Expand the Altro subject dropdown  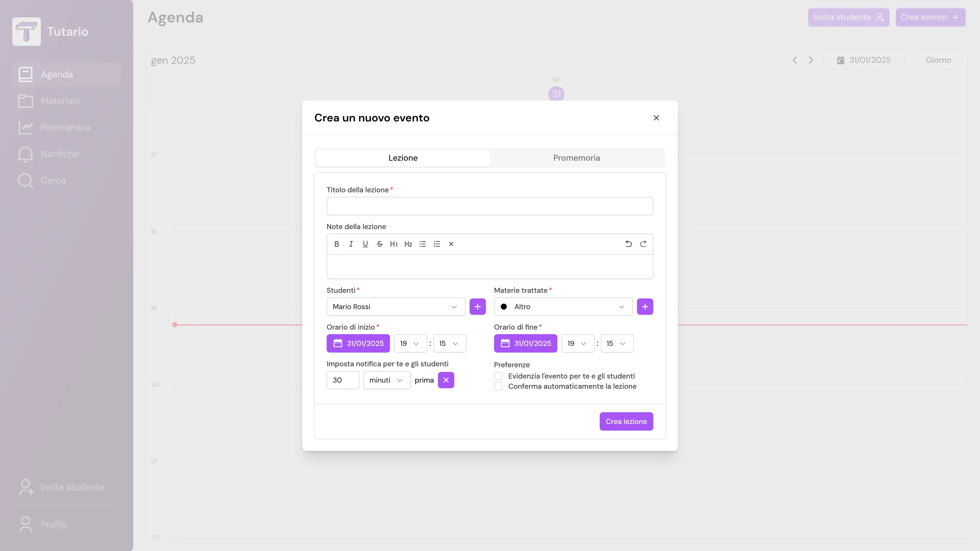[563, 306]
